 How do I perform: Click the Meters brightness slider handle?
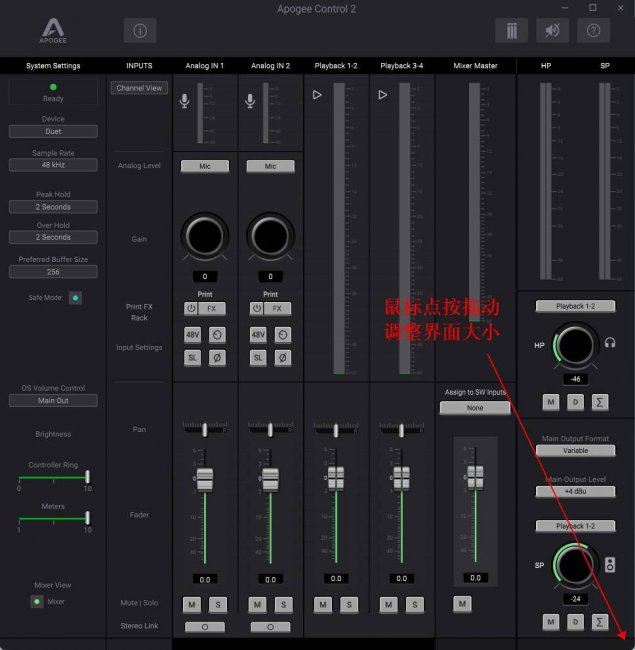87,518
